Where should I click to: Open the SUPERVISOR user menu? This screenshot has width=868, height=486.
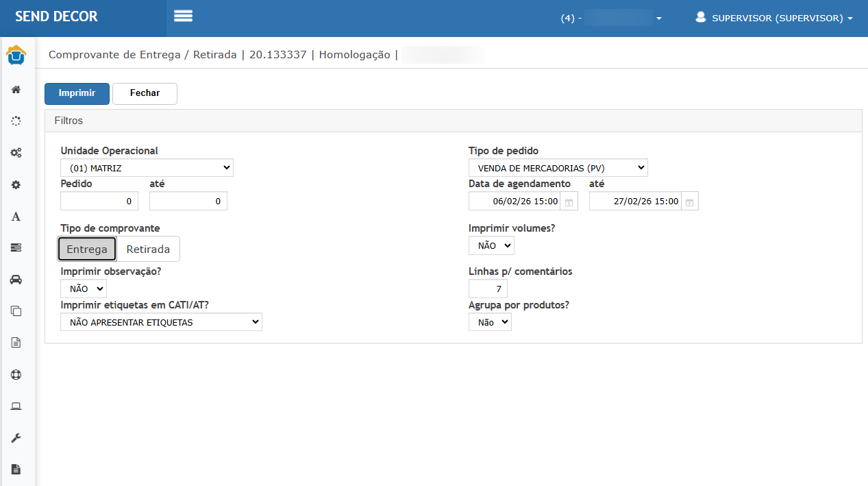click(774, 19)
